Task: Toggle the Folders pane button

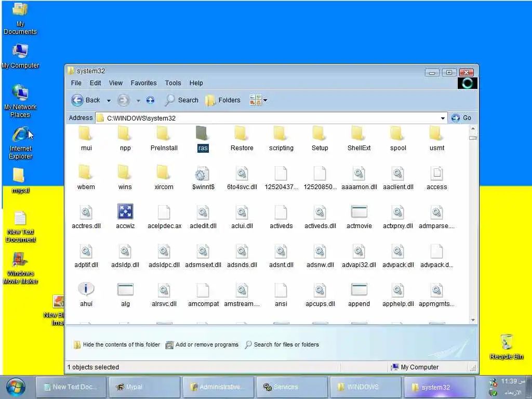Action: 223,100
